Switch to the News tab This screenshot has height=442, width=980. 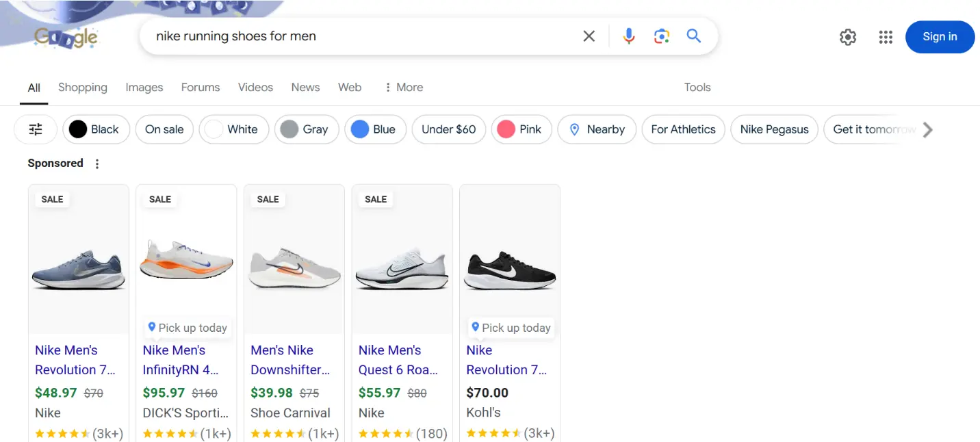click(305, 88)
